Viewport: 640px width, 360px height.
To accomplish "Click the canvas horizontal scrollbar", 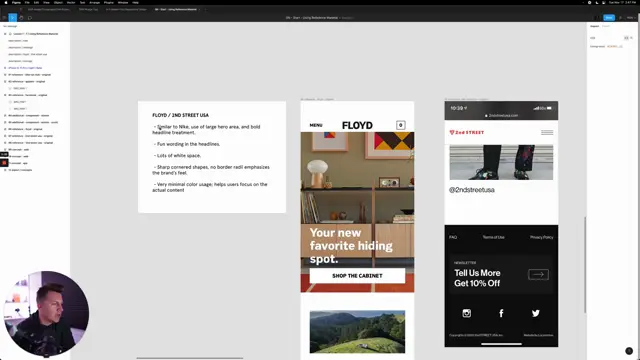I will click(x=190, y=358).
